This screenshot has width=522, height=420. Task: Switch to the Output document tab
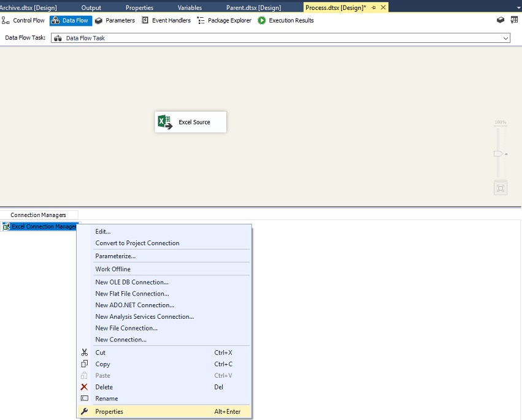(x=91, y=7)
